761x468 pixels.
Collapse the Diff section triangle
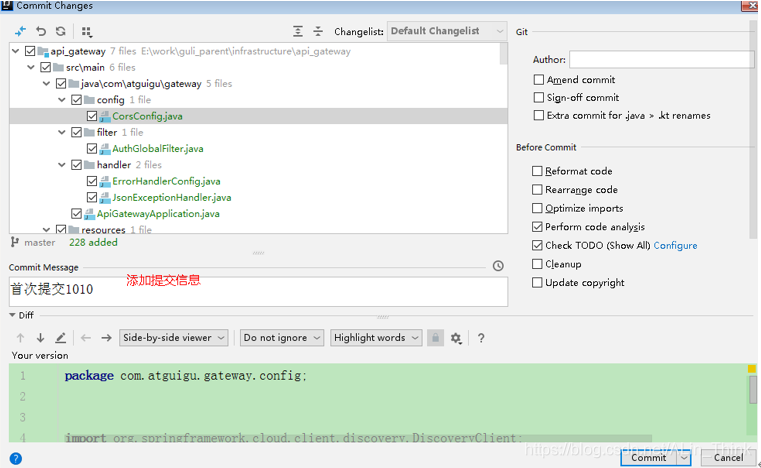coord(12,315)
